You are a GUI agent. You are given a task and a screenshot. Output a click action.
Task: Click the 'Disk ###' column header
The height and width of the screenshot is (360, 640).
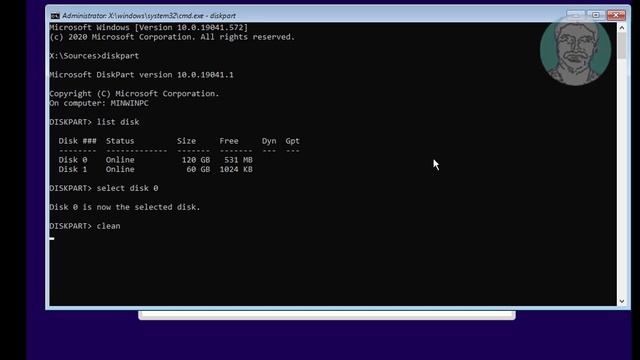point(78,141)
